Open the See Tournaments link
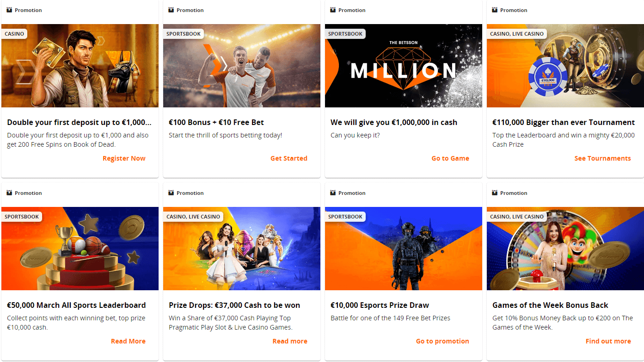Screen dimensions: 644x362 [602, 158]
